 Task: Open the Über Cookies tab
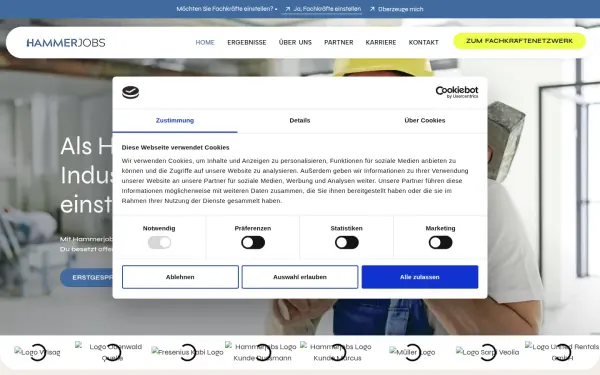[x=425, y=121]
